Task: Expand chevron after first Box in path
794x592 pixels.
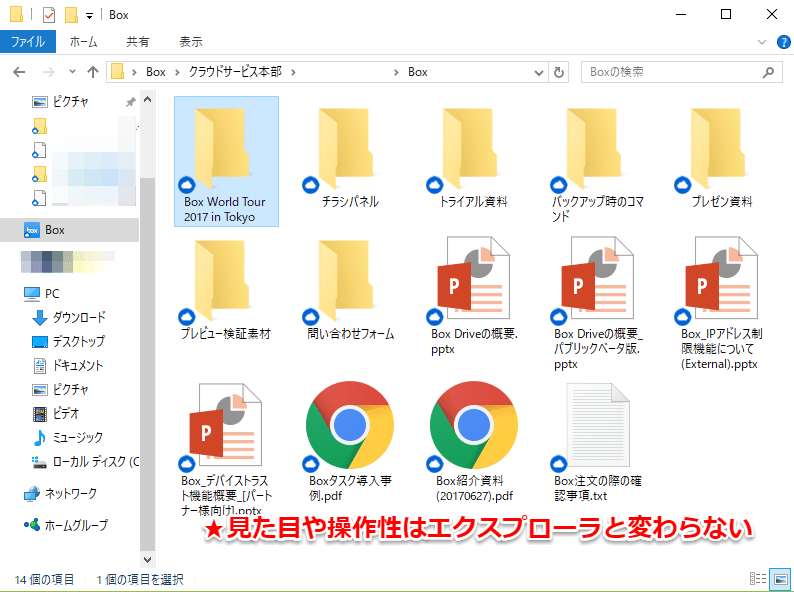Action: point(177,72)
